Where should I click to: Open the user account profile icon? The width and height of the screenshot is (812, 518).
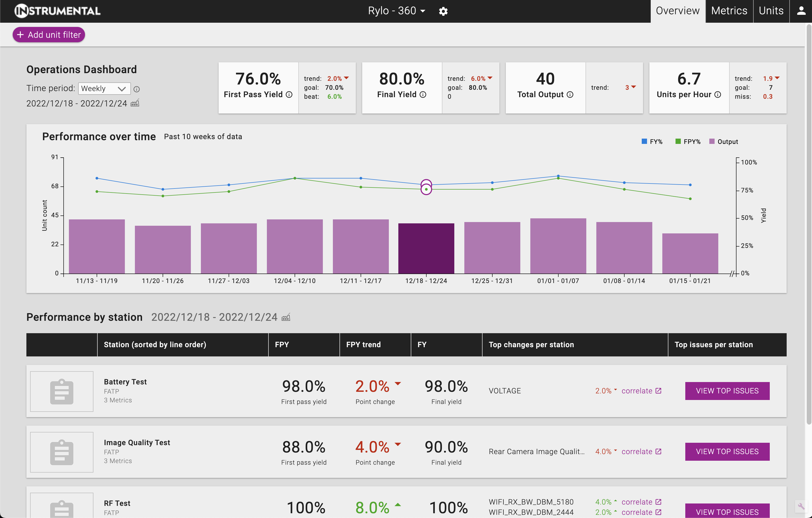tap(801, 11)
